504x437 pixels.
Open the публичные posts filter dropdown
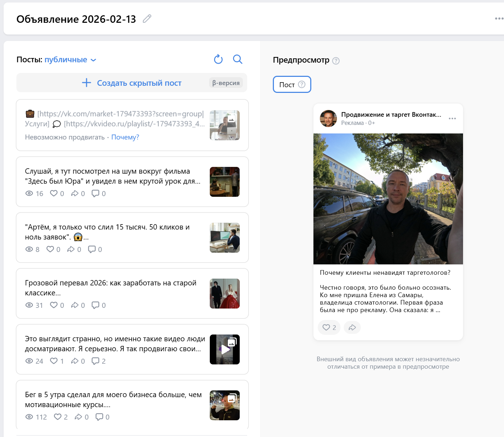click(70, 60)
